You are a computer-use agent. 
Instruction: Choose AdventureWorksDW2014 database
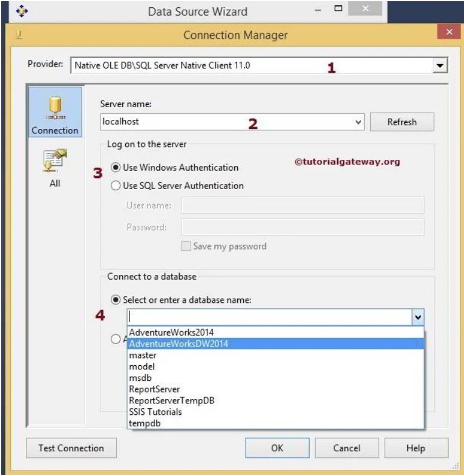[275, 343]
